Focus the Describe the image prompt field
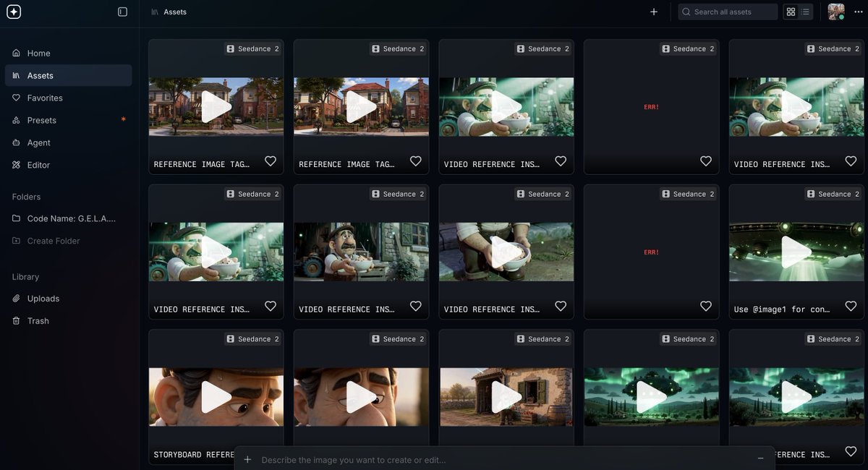Image resolution: width=868 pixels, height=470 pixels. [x=503, y=460]
